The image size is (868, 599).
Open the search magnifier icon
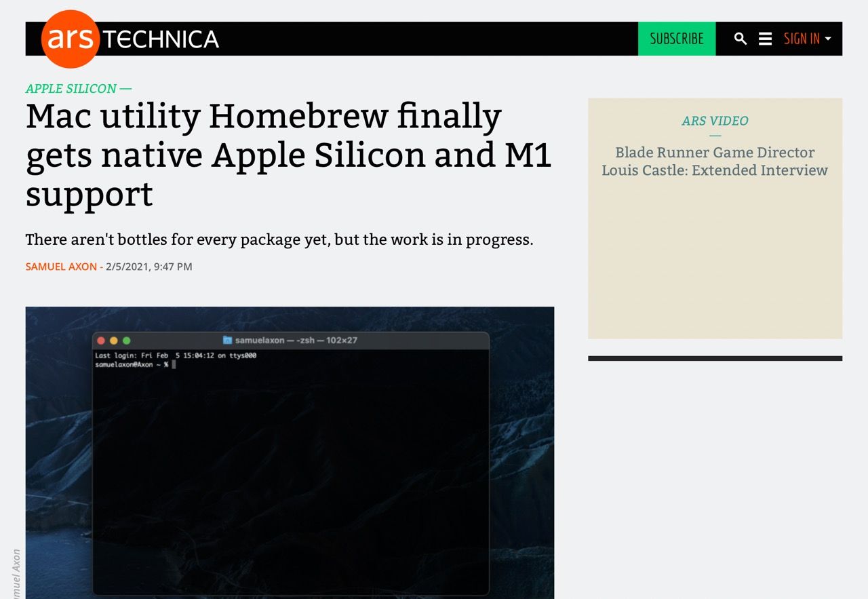[x=741, y=39]
